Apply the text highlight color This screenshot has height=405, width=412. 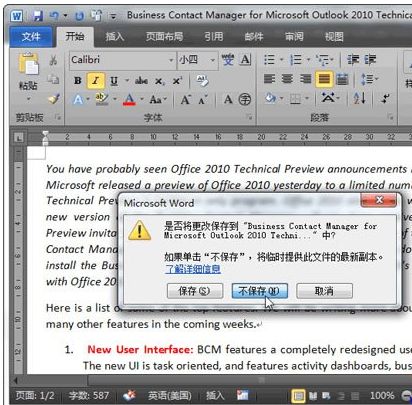(102, 99)
